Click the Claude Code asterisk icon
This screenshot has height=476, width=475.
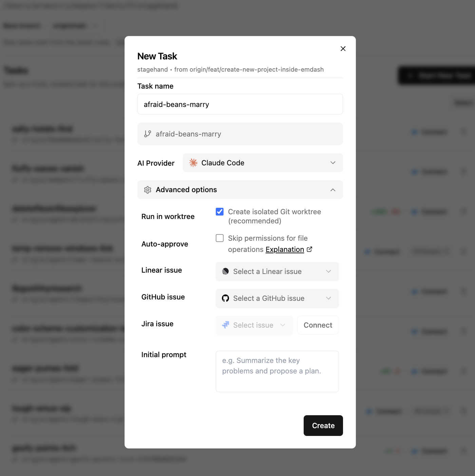click(193, 163)
